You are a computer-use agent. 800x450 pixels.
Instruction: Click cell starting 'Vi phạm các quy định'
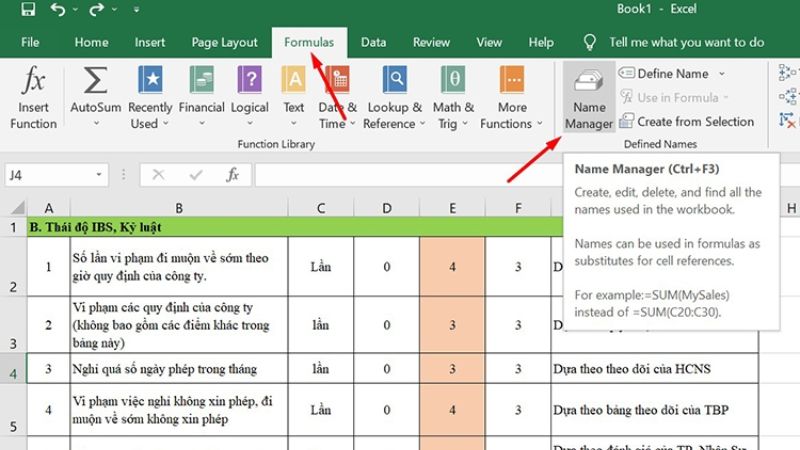(179, 324)
